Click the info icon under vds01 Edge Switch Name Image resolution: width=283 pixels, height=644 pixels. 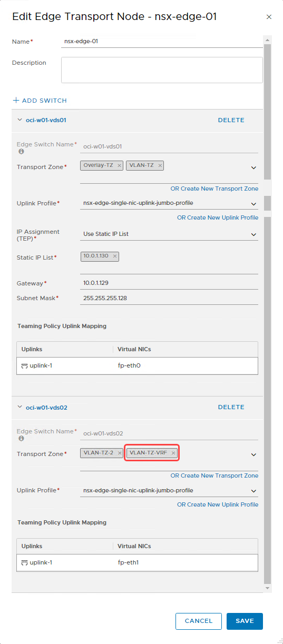click(x=22, y=152)
